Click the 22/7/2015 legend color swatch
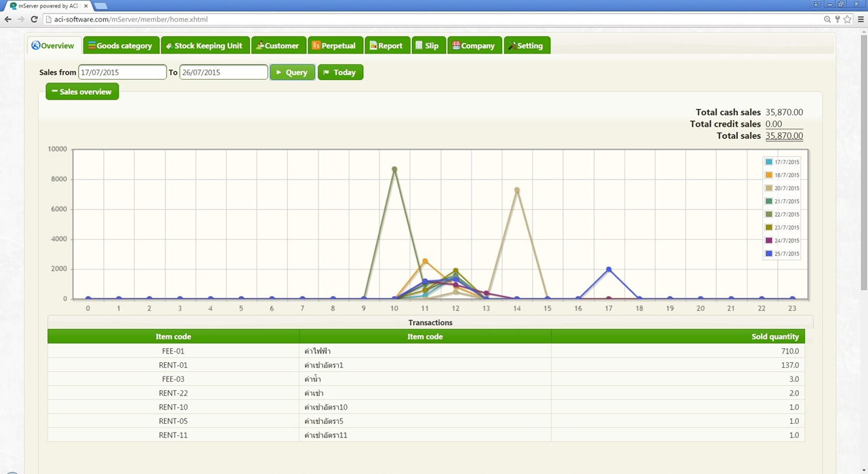Viewport: 868px width, 474px height. click(768, 215)
